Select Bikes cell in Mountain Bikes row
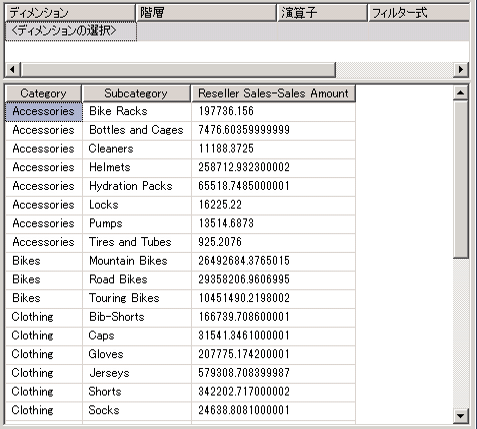The image size is (477, 429). [x=44, y=261]
